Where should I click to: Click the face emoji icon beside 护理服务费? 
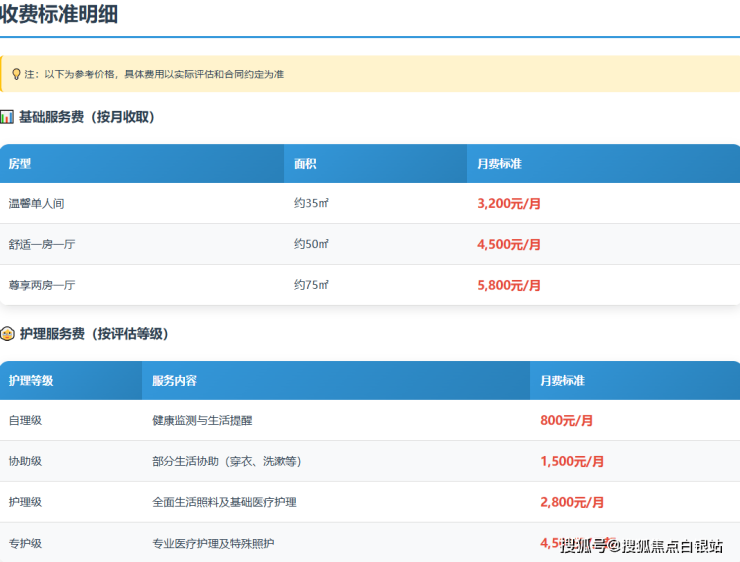[x=7, y=334]
